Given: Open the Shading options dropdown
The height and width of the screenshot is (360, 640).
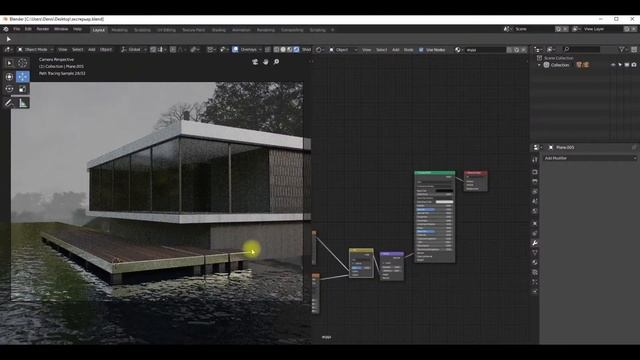Looking at the screenshot, I should [x=307, y=49].
